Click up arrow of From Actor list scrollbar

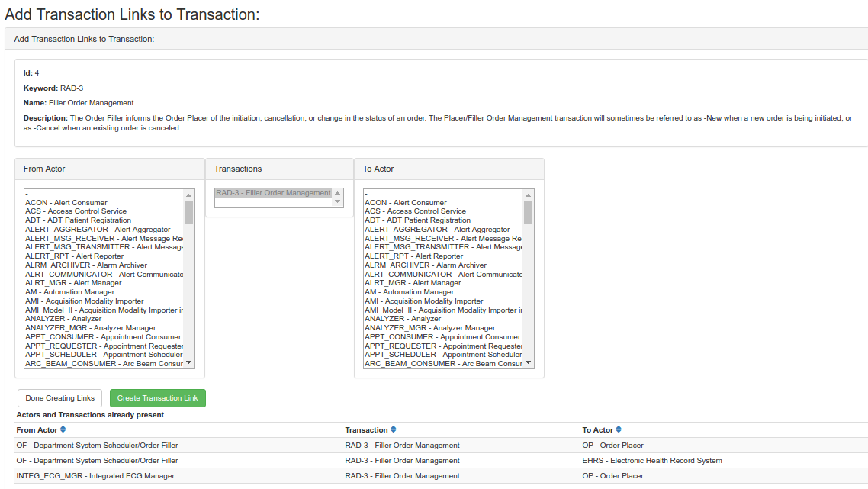[189, 195]
